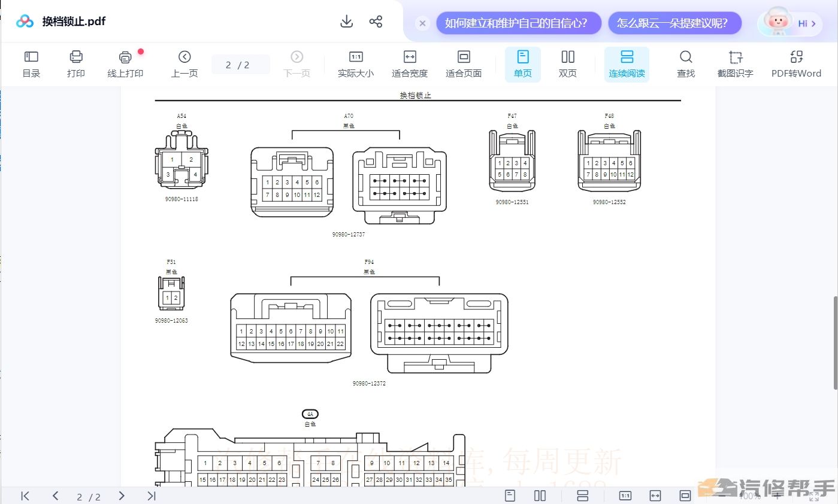Click the 换档锁止 page heading
Screen dimensions: 838x504
point(416,95)
